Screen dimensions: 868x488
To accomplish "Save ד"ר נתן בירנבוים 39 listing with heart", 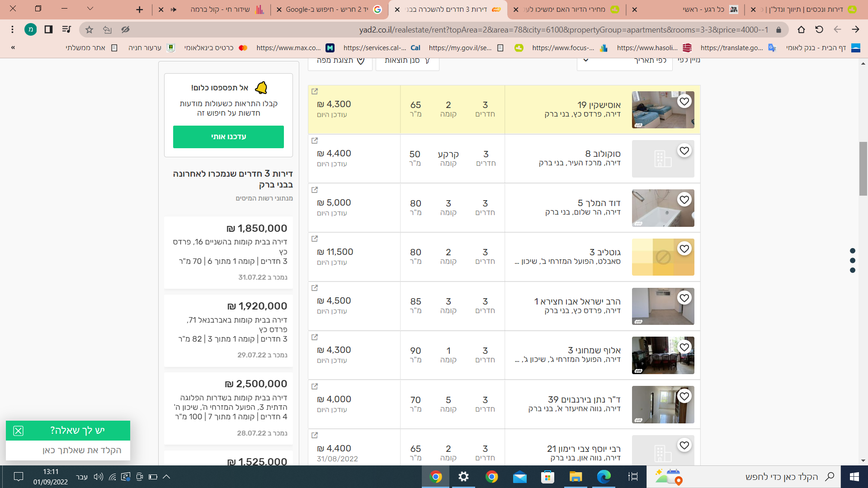I will [x=684, y=396].
